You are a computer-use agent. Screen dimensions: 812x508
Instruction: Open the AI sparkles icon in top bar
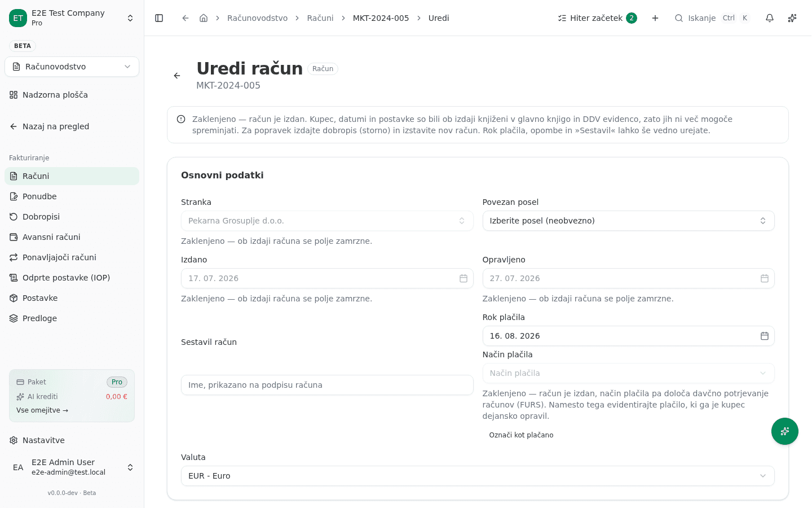(x=792, y=18)
